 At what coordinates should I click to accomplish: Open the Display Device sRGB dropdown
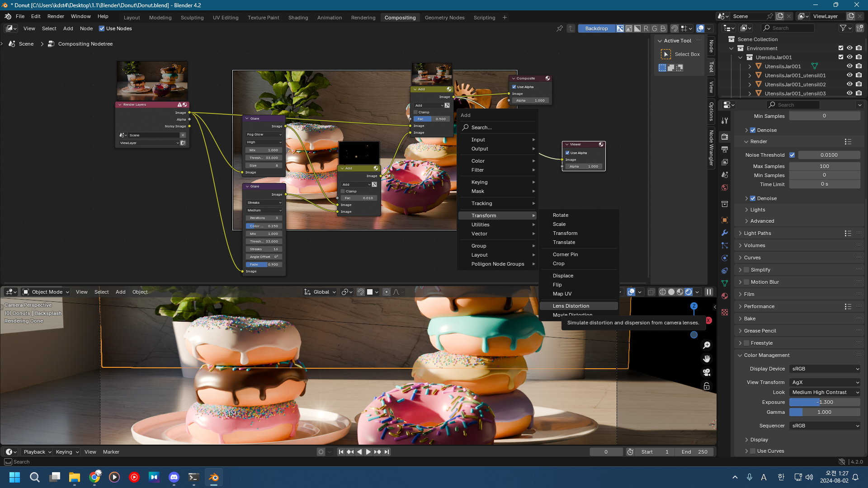(825, 369)
